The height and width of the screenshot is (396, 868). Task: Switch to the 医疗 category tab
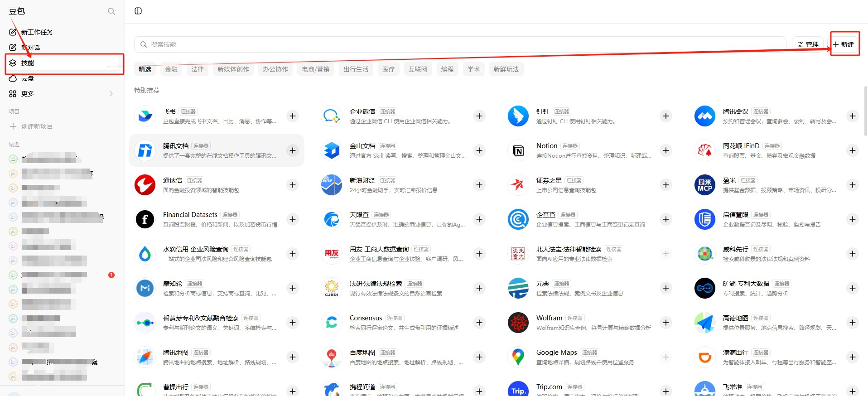pos(388,69)
